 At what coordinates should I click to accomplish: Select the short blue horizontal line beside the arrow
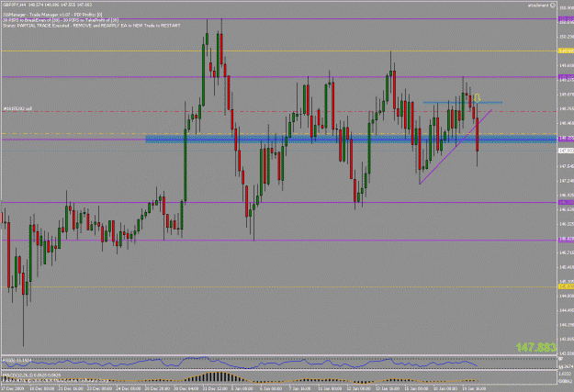[x=462, y=103]
